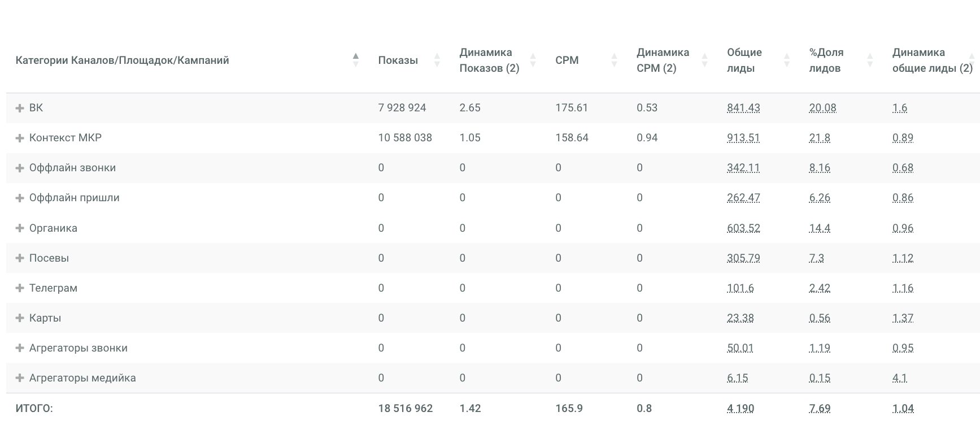Click the CPM column sort icon
The width and height of the screenshot is (980, 438).
[x=614, y=60]
